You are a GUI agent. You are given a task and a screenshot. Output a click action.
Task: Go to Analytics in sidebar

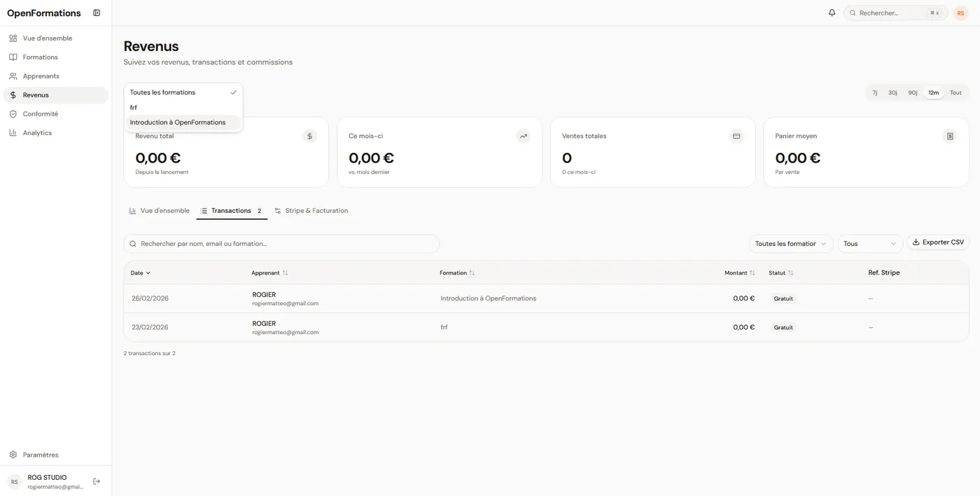[x=56, y=132]
